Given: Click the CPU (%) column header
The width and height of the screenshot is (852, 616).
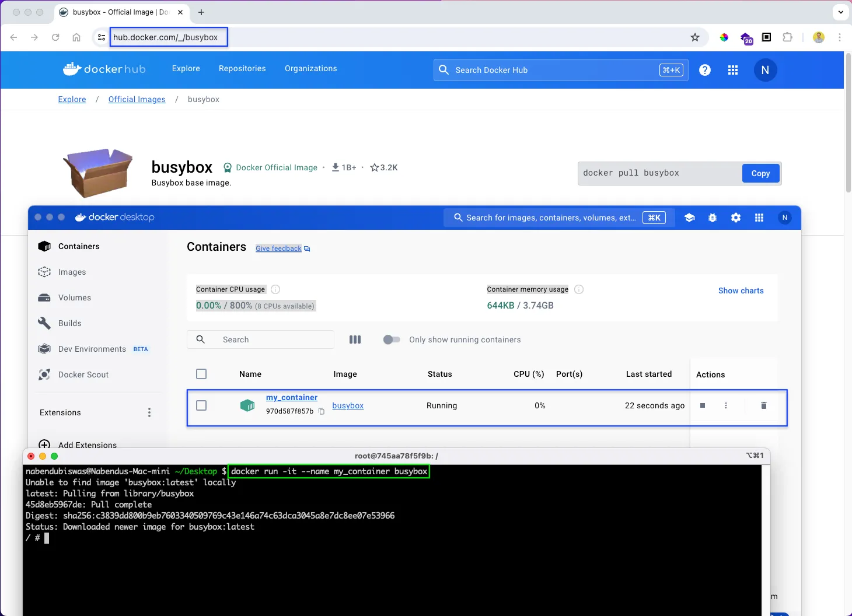Looking at the screenshot, I should (x=529, y=374).
